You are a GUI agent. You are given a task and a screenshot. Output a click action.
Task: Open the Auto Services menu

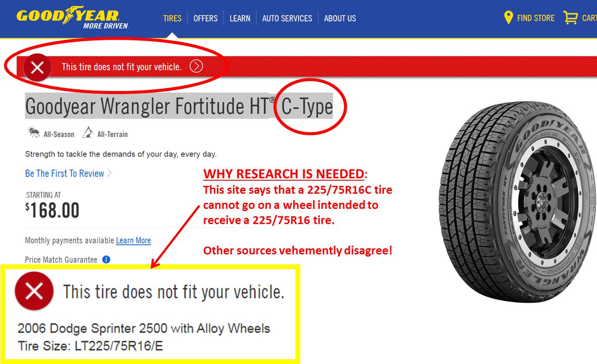pos(287,18)
